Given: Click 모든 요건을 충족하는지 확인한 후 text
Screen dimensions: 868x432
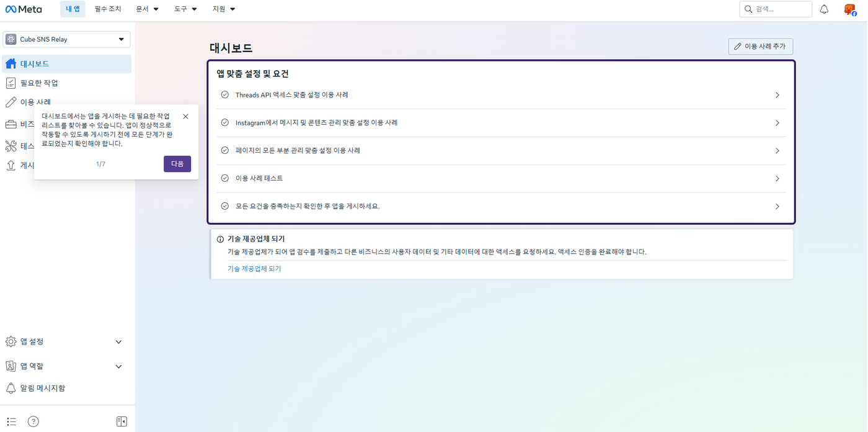Looking at the screenshot, I should [x=308, y=207].
